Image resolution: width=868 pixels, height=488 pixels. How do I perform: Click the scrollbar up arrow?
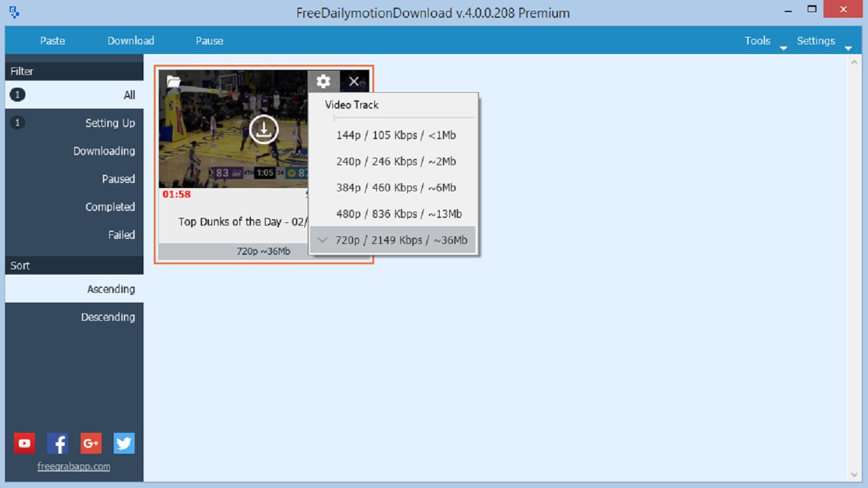coord(854,62)
